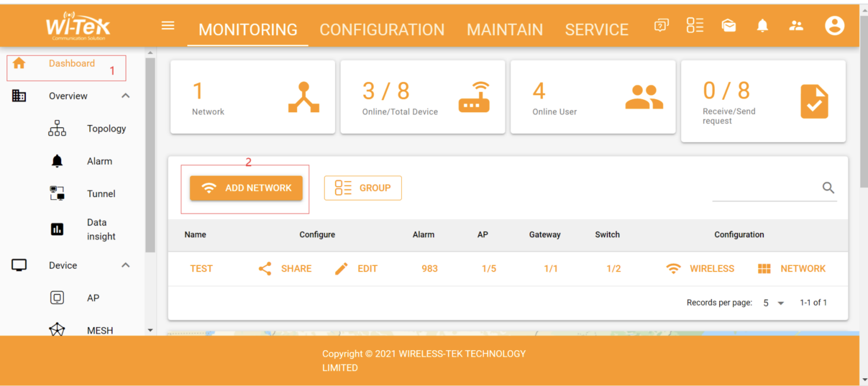This screenshot has width=868, height=386.
Task: Switch to the MAINTAIN tab
Action: tap(505, 30)
